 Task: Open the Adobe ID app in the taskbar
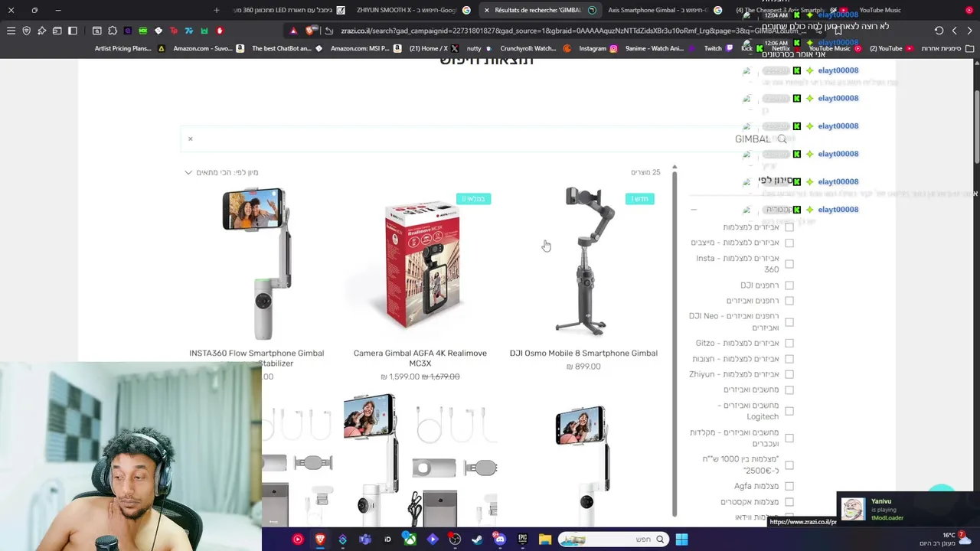[x=387, y=540]
